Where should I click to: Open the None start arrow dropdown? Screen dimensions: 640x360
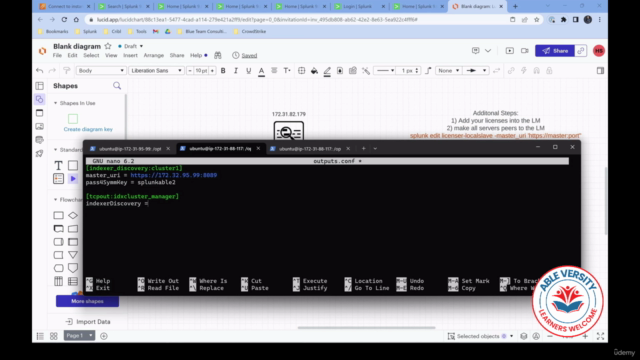click(449, 71)
